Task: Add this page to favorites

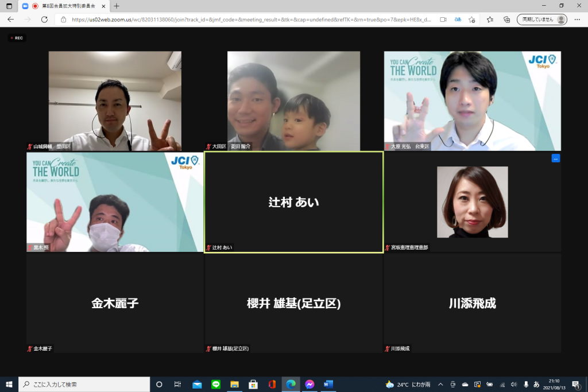Action: [x=471, y=20]
